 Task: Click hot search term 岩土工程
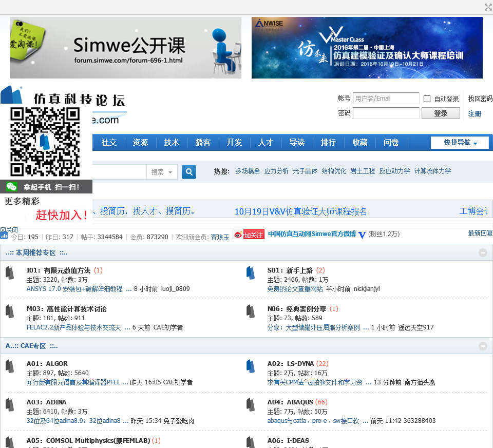pyautogui.click(x=363, y=171)
